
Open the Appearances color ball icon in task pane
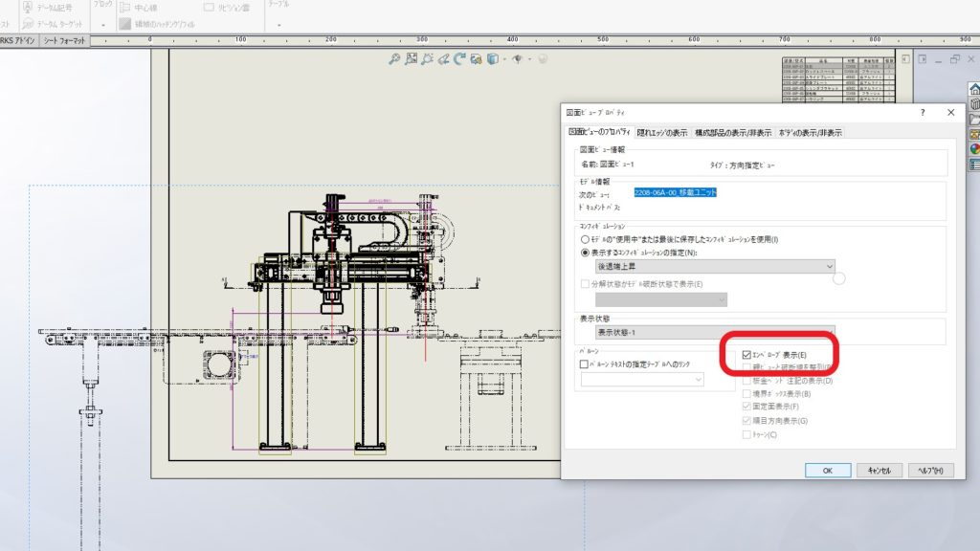coord(975,148)
